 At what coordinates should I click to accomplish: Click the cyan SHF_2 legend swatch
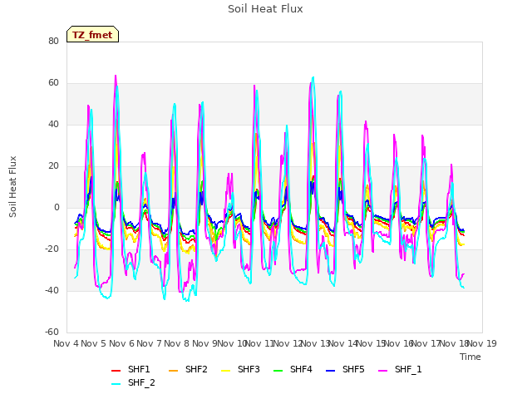pos(116,384)
